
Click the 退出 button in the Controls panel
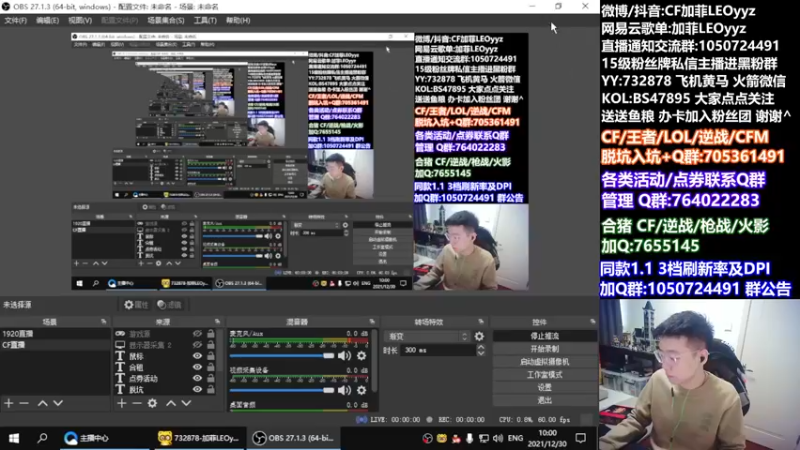[544, 400]
